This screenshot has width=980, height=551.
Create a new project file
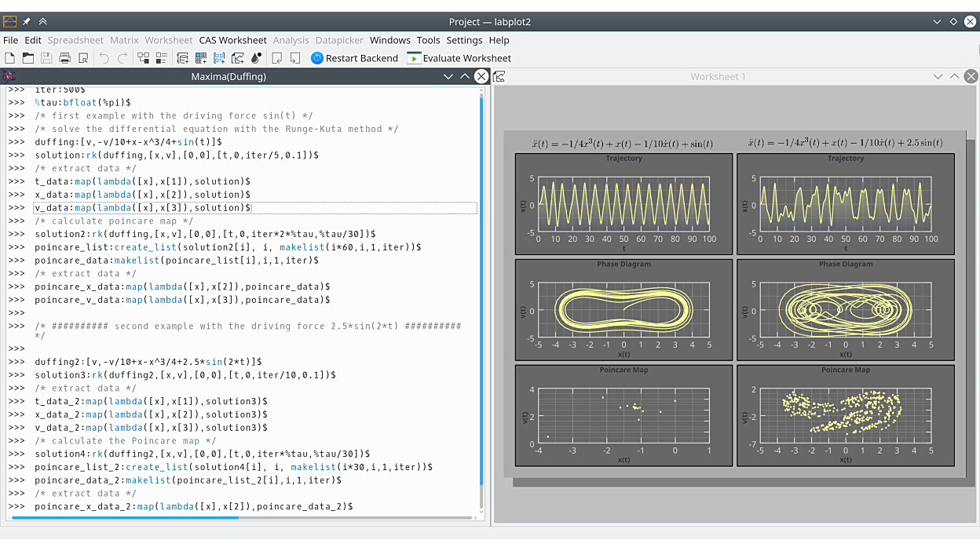10,58
